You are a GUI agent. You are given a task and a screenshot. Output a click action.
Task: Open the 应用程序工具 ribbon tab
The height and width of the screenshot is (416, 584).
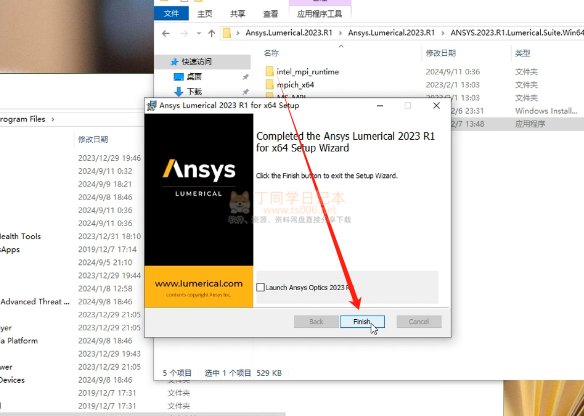pyautogui.click(x=320, y=14)
